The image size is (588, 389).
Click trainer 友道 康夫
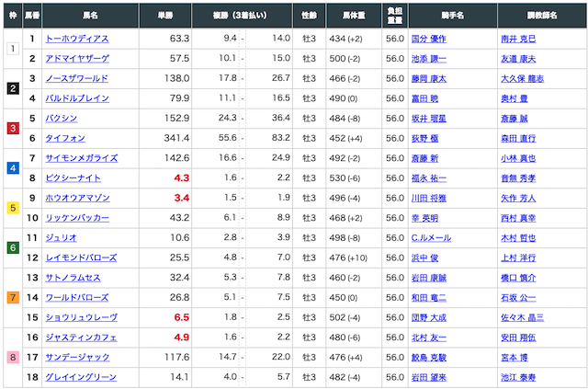tap(518, 59)
